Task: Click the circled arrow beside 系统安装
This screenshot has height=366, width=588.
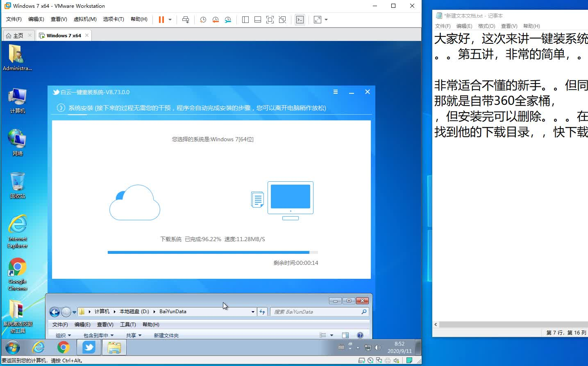Action: [x=61, y=108]
